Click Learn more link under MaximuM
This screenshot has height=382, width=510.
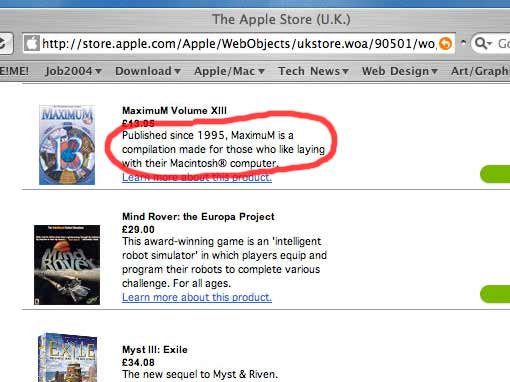click(197, 177)
